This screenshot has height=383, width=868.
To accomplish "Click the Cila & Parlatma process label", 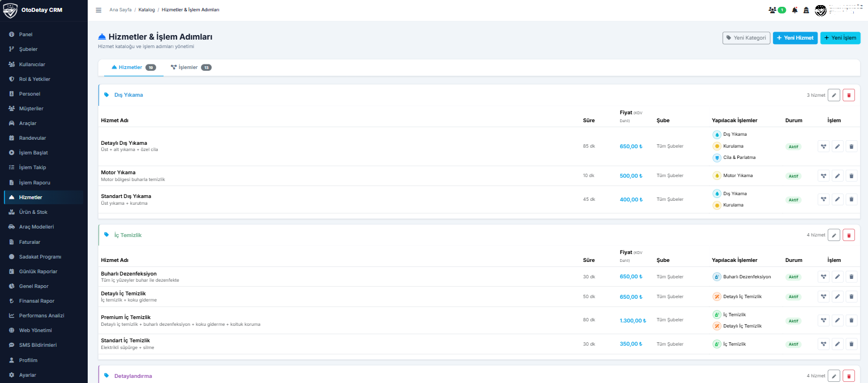I will (739, 158).
